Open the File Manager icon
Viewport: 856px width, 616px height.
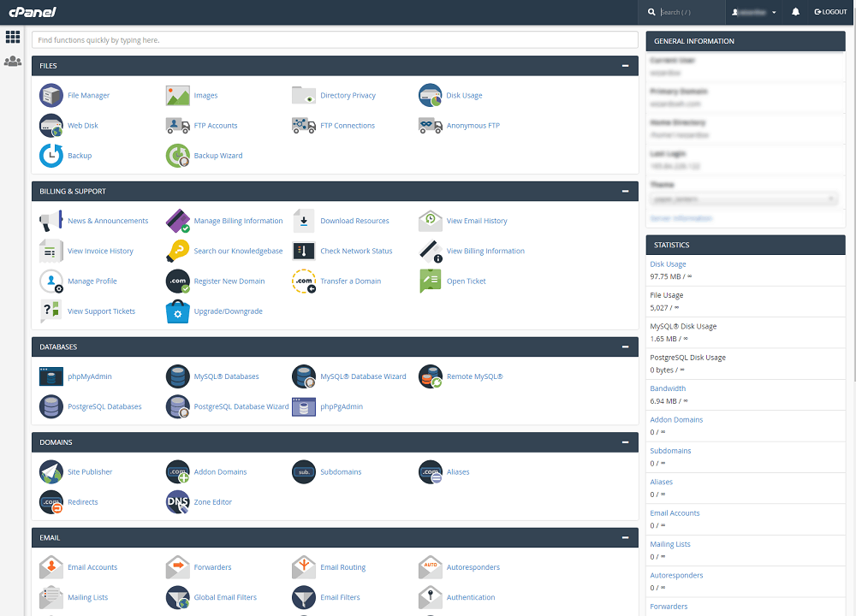(x=51, y=96)
